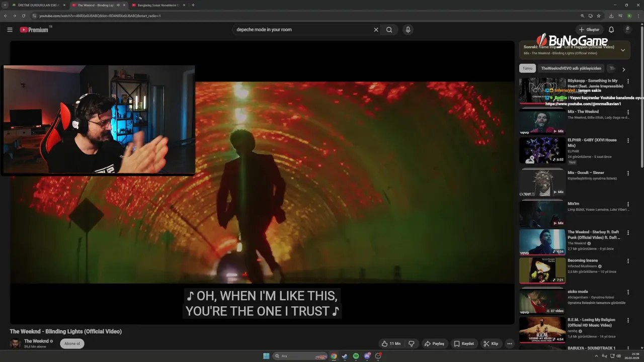
Task: Go back in the browser
Action: (x=6, y=16)
